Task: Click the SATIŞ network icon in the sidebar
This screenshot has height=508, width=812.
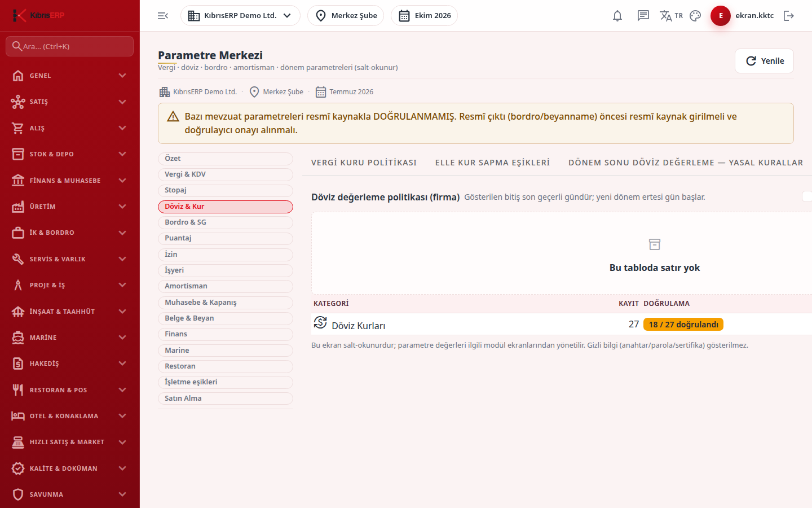Action: 18,102
